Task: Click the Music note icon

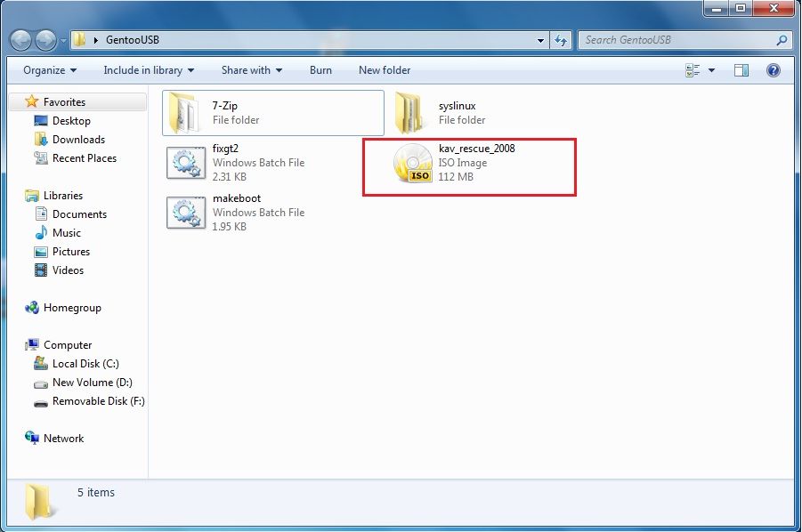Action: point(41,233)
